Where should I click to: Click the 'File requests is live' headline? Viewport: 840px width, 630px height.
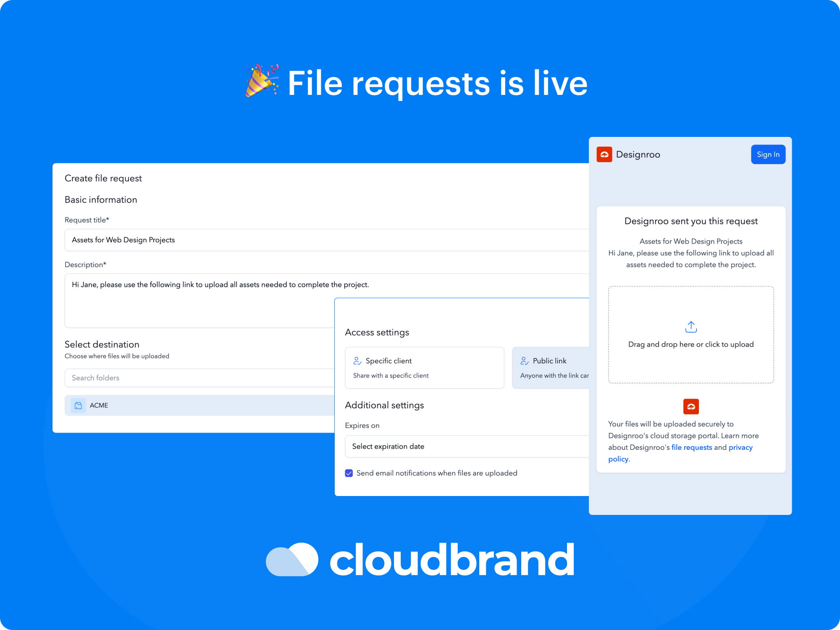[437, 83]
